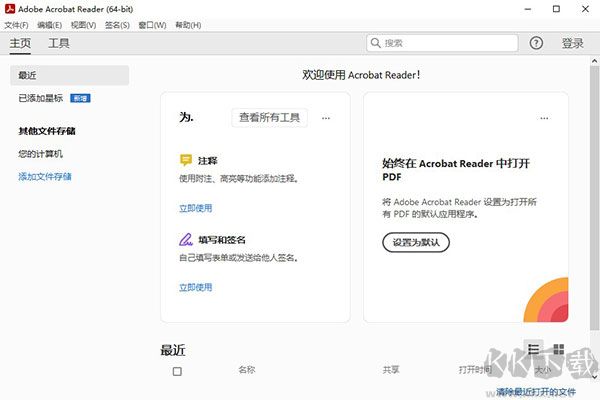The image size is (600, 400).
Task: Sort by 名称 column header
Action: pyautogui.click(x=246, y=370)
